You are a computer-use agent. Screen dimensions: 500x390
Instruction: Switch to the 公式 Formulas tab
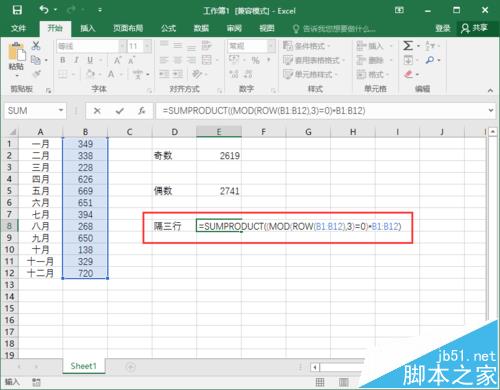point(169,28)
